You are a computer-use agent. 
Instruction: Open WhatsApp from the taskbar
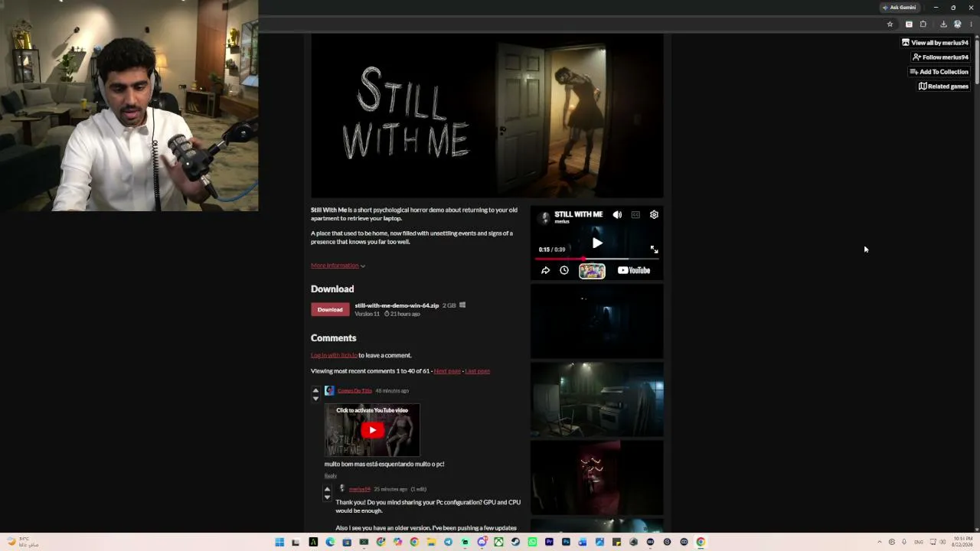point(532,543)
